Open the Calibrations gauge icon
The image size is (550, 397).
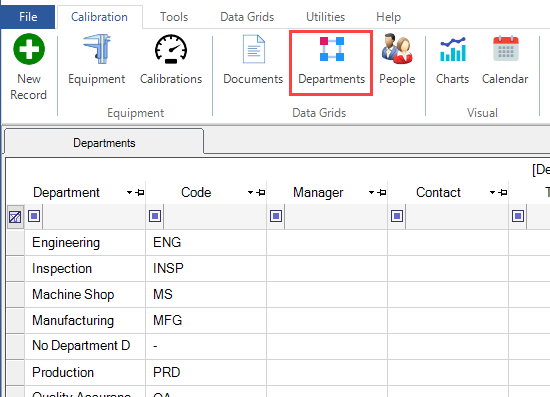coord(171,49)
